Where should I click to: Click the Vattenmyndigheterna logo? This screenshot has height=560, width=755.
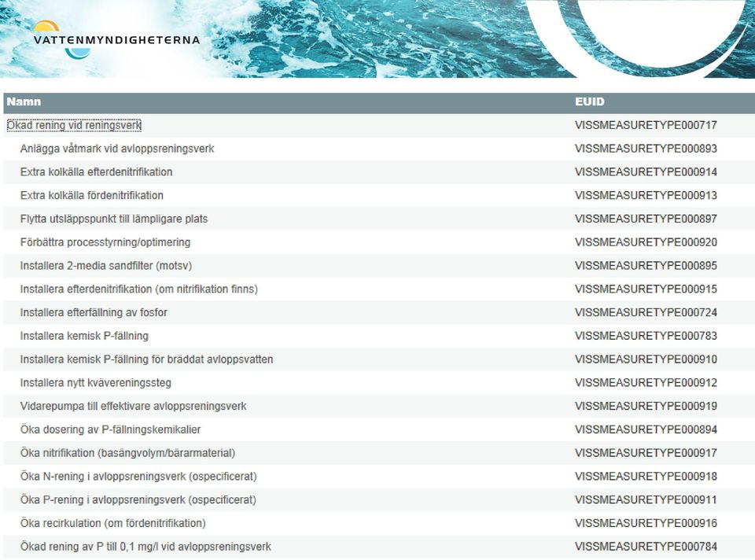click(x=116, y=40)
